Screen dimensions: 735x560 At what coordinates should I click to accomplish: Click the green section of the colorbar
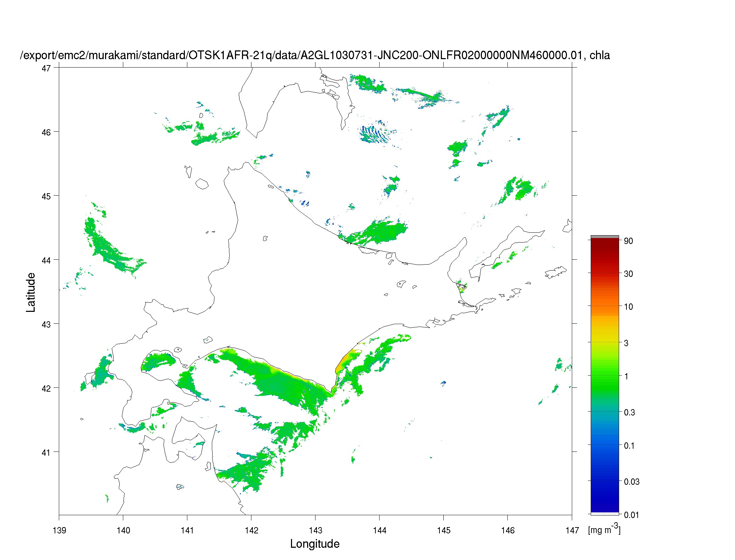[605, 380]
